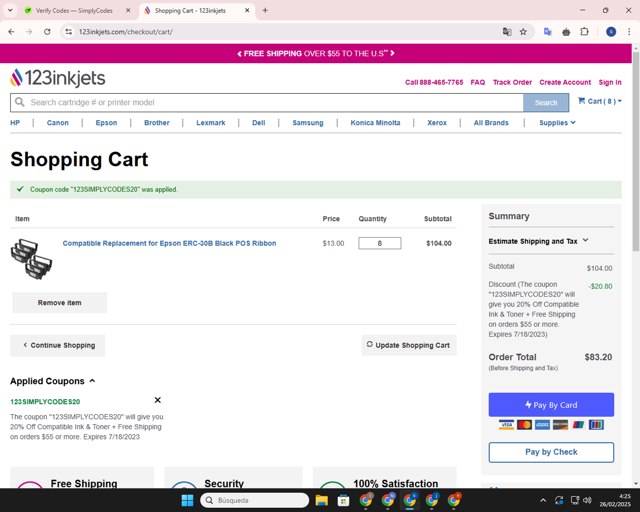The image size is (640, 512).
Task: Open the Chrome profile avatar
Action: (611, 32)
